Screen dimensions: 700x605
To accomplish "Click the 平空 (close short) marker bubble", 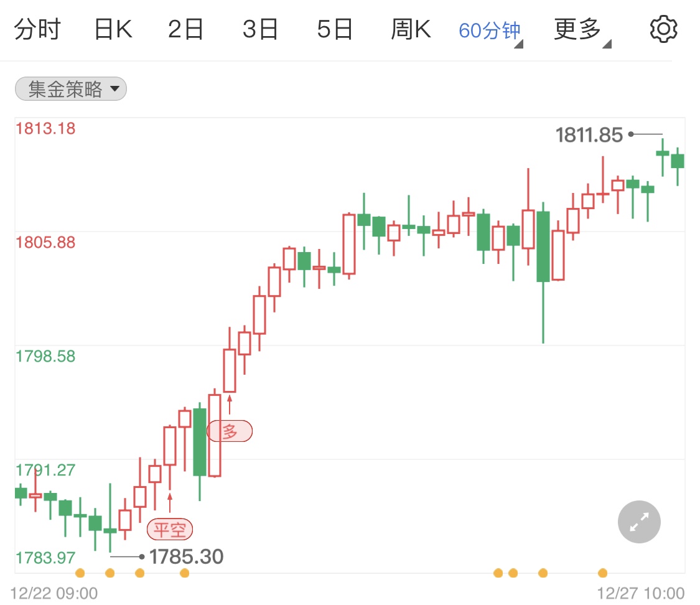I will pos(170,529).
